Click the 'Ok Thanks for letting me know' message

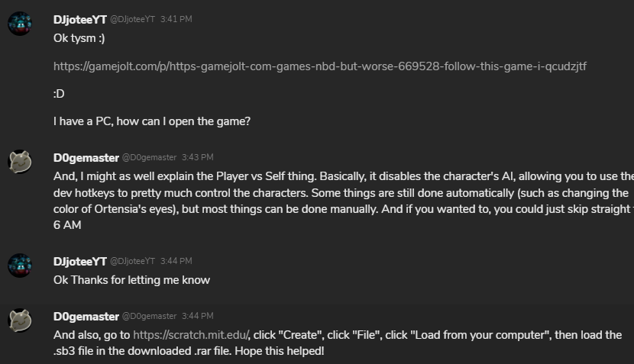[x=131, y=280]
